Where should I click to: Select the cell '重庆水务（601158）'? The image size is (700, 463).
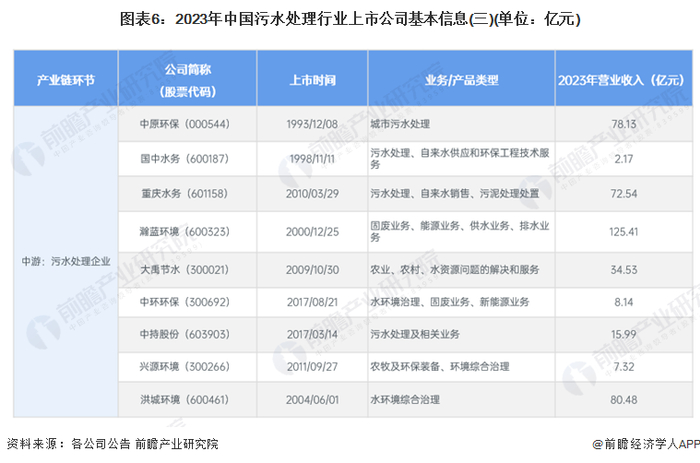click(x=188, y=193)
